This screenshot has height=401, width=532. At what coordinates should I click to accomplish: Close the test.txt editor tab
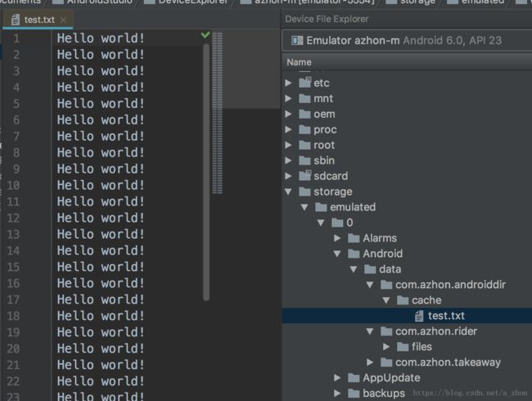click(63, 20)
